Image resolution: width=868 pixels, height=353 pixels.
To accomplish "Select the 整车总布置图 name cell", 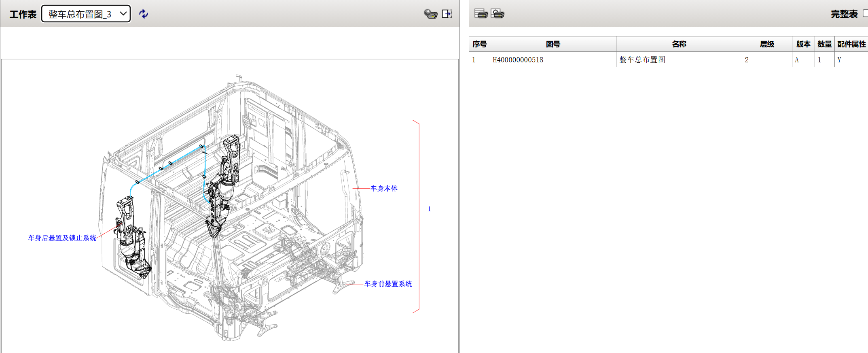I will [x=642, y=60].
